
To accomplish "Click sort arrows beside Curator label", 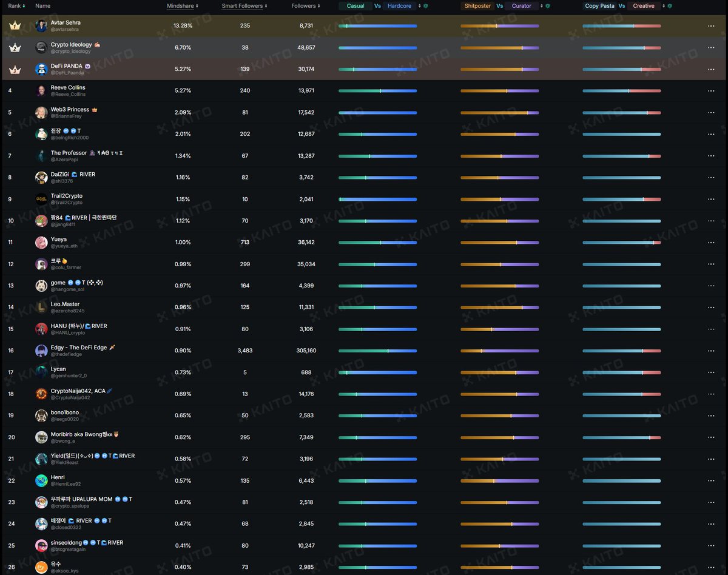I will click(x=542, y=6).
